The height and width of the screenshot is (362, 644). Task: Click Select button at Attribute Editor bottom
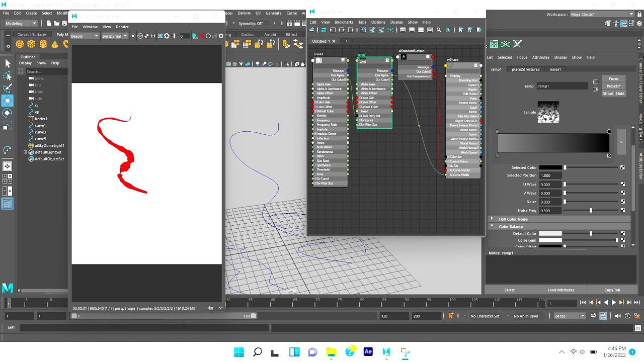(509, 290)
